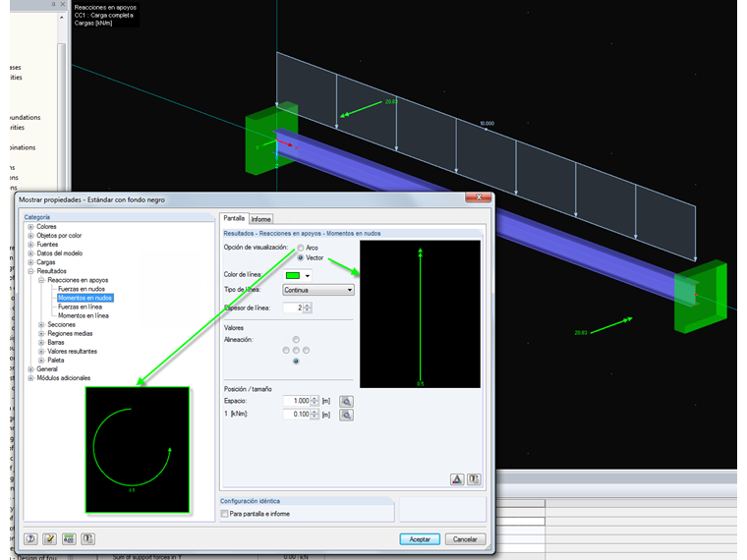The height and width of the screenshot is (560, 747).
Task: Collapse Reacciones en apoyos node
Action: coord(41,280)
